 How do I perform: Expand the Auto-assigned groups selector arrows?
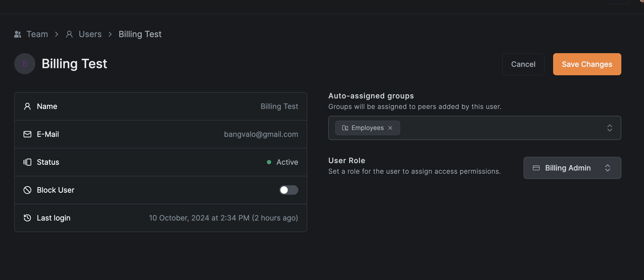pos(609,128)
